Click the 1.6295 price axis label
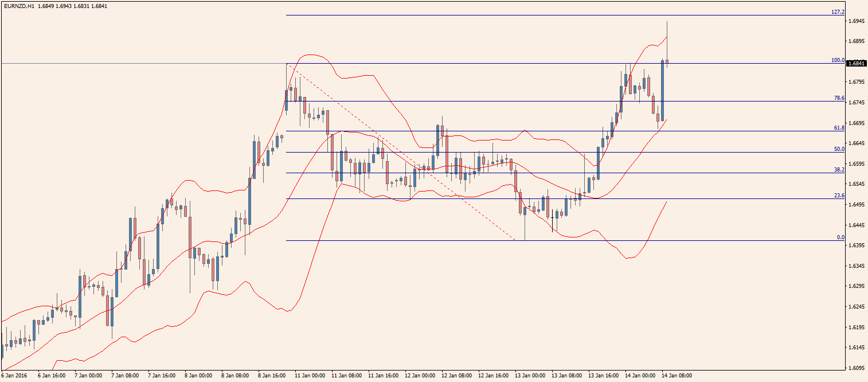The width and height of the screenshot is (868, 382). [857, 286]
